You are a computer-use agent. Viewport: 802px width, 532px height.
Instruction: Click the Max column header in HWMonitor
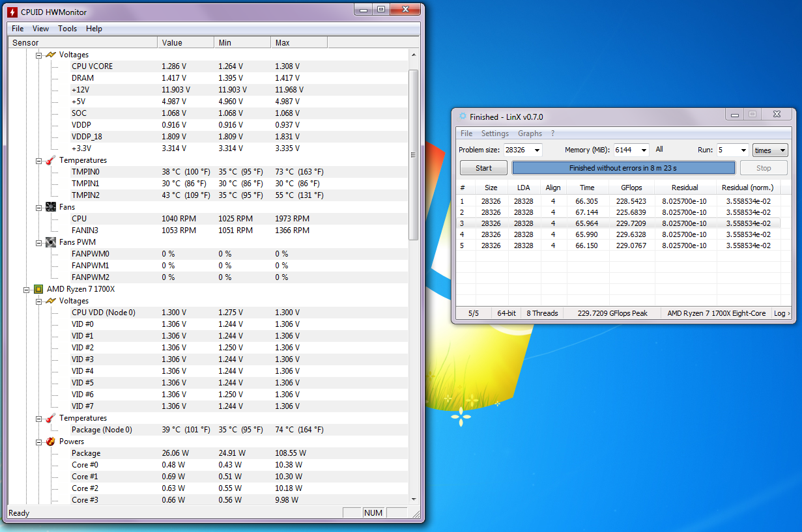pyautogui.click(x=299, y=43)
